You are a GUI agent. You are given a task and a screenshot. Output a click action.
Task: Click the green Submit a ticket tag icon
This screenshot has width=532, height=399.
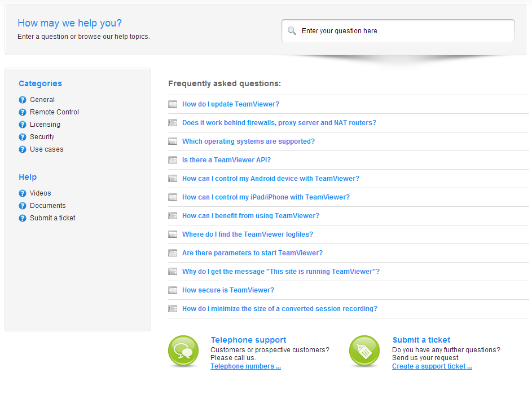pos(364,351)
